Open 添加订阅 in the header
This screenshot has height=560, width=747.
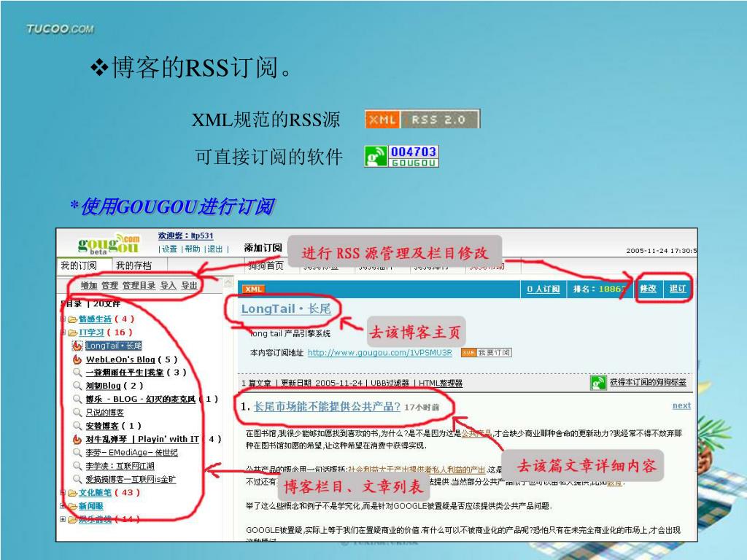pos(263,248)
